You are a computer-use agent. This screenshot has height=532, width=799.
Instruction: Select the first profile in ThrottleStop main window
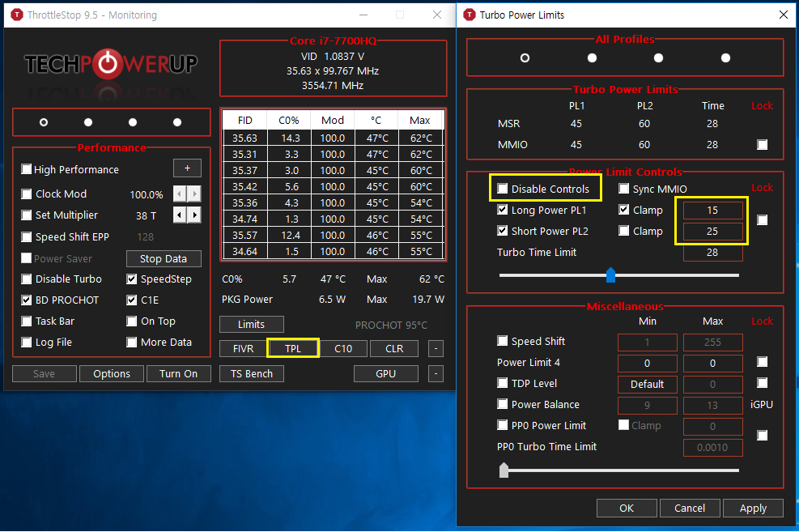(x=44, y=122)
